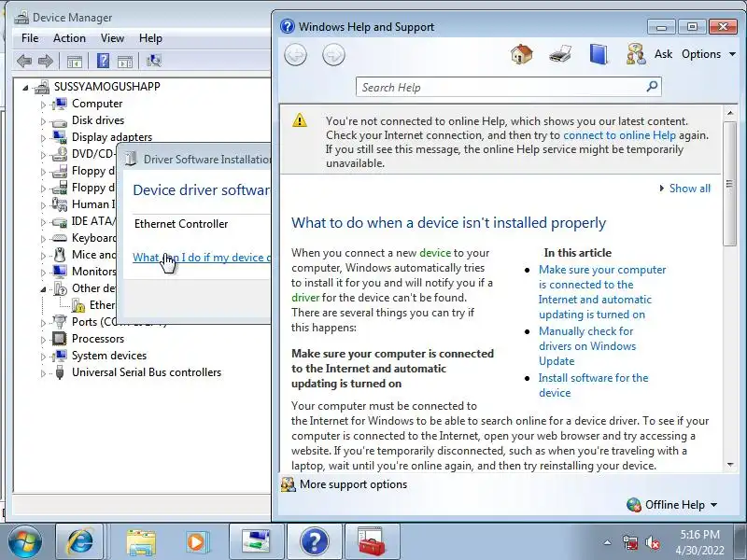Select the Computer device icon in tree

click(60, 104)
